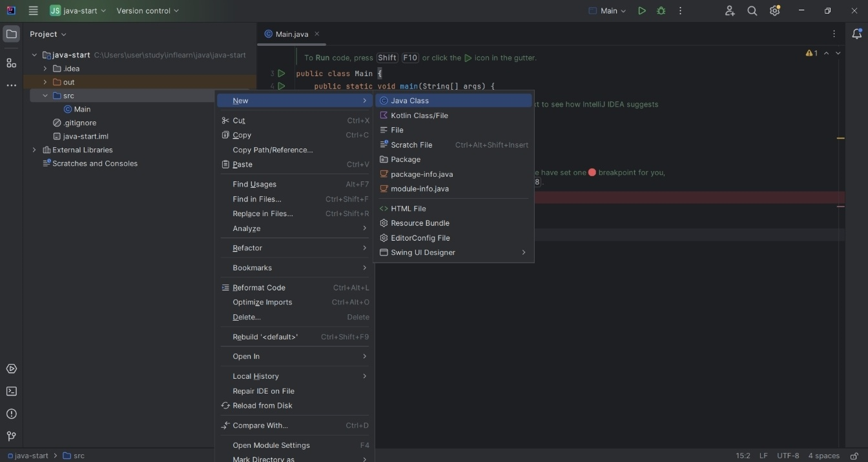This screenshot has height=462, width=868.
Task: Open the Project view selector dropdown
Action: click(48, 34)
